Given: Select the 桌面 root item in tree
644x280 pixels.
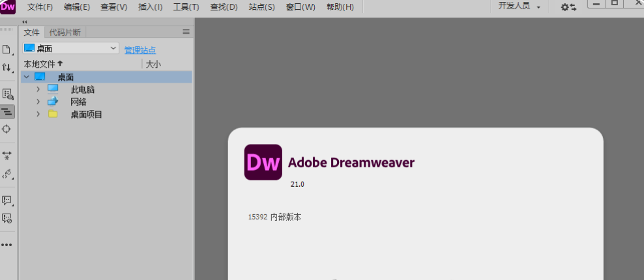Looking at the screenshot, I should point(106,77).
